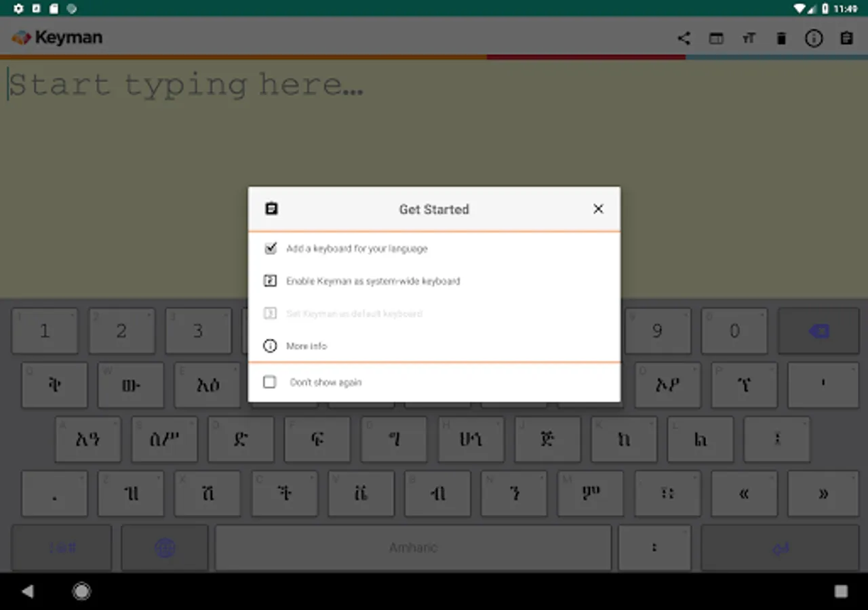Tap the ል key (L)
Image resolution: width=868 pixels, height=610 pixels.
701,439
